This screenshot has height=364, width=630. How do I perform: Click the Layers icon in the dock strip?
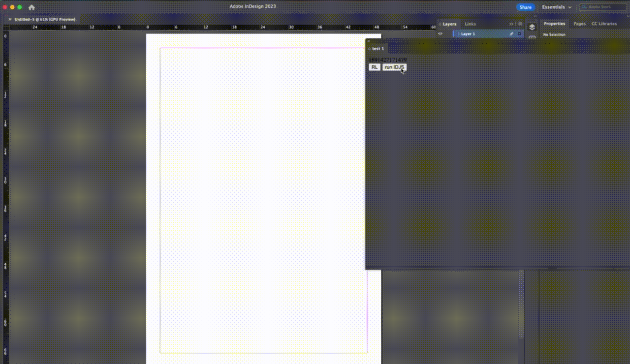532,27
